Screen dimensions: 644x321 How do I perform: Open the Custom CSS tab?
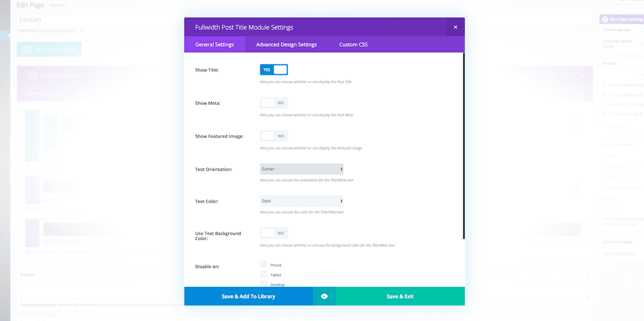point(353,44)
